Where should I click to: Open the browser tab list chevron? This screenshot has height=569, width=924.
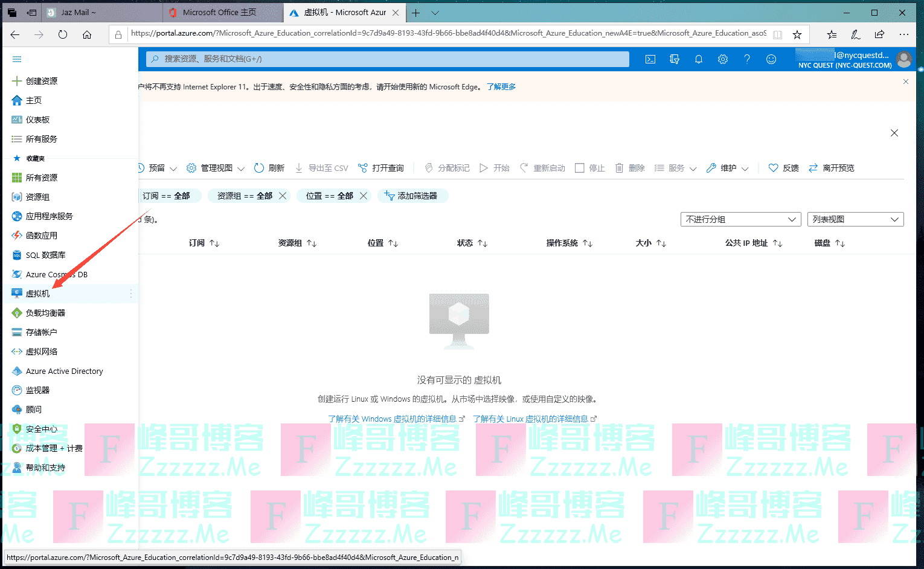(435, 13)
